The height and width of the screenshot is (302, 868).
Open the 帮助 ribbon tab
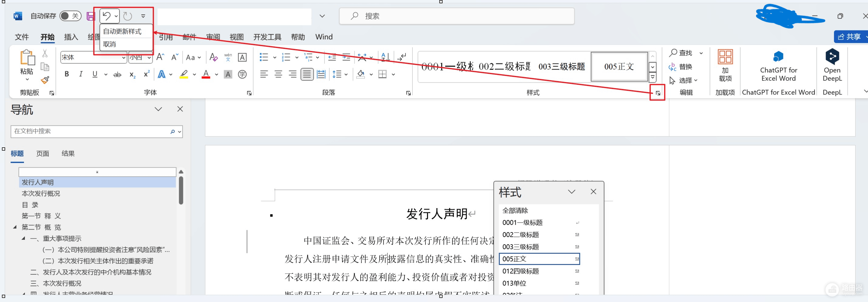click(x=298, y=37)
